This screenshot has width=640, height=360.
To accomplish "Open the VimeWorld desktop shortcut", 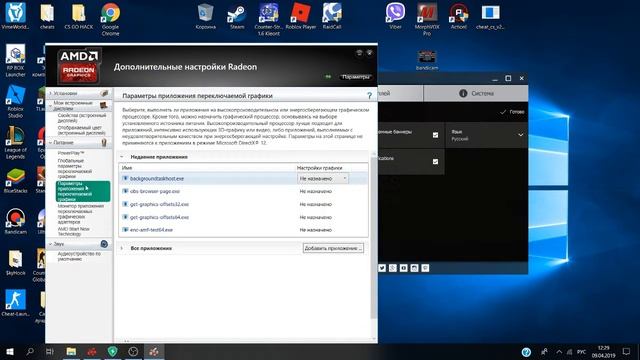I will click(x=15, y=16).
